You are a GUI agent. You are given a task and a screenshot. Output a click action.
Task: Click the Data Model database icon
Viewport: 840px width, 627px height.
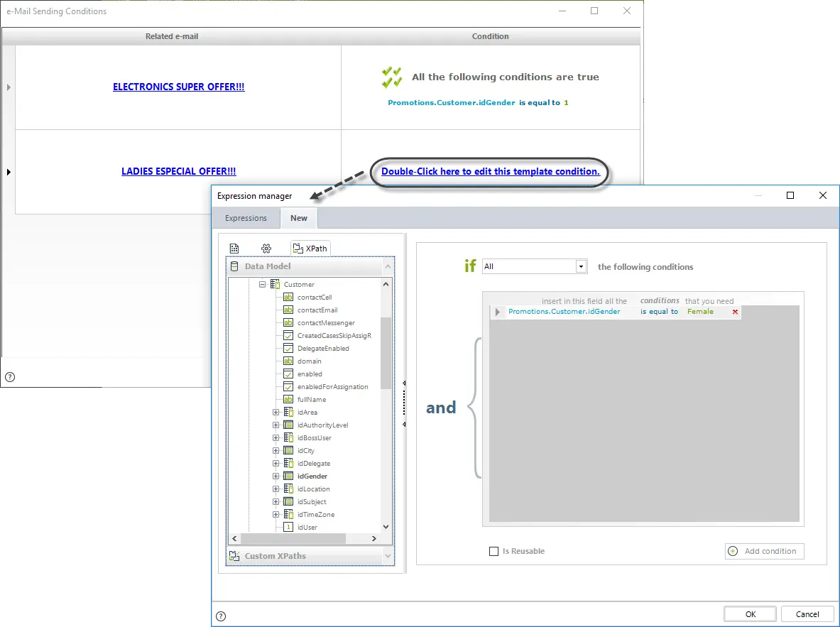tap(234, 266)
